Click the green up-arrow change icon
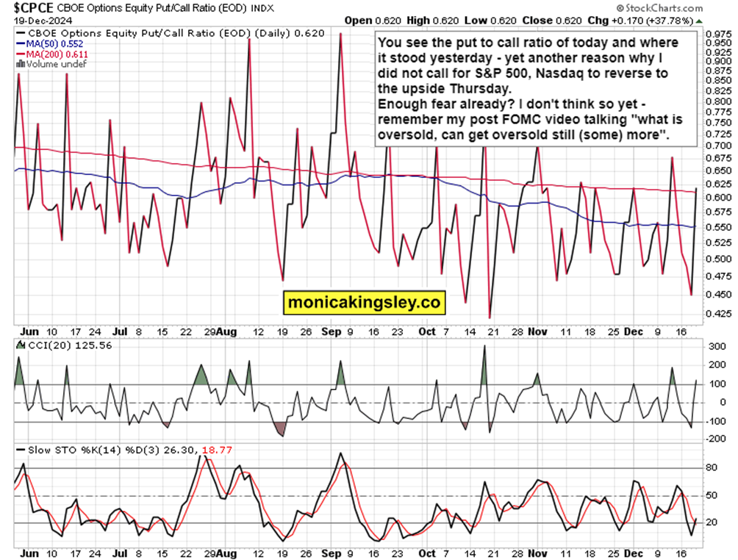This screenshot has height=560, width=738. 699,21
